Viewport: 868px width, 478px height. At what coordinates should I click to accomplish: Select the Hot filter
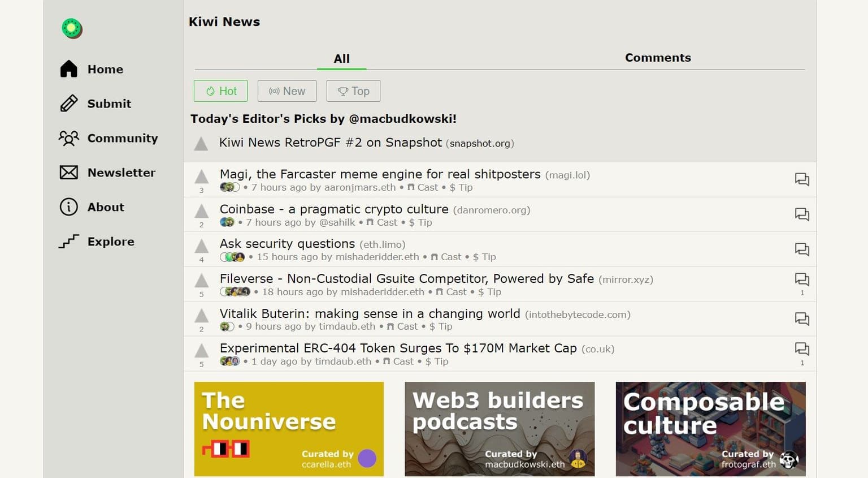(x=220, y=91)
